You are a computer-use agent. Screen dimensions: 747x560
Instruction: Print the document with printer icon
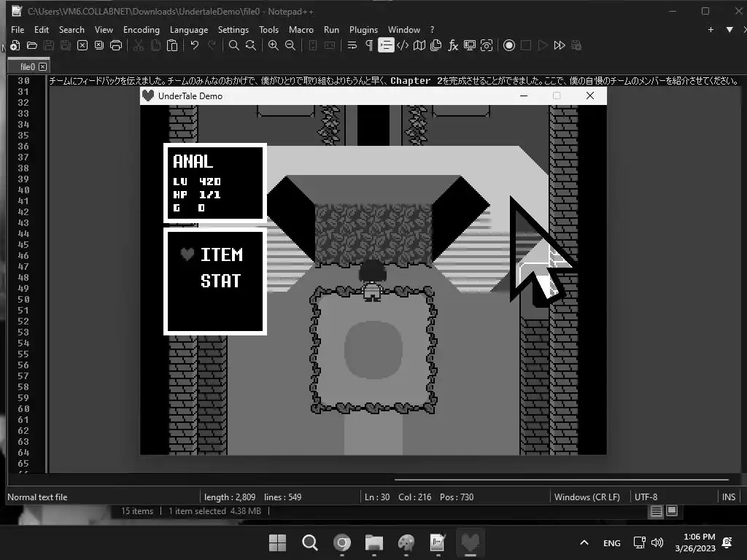pyautogui.click(x=116, y=45)
